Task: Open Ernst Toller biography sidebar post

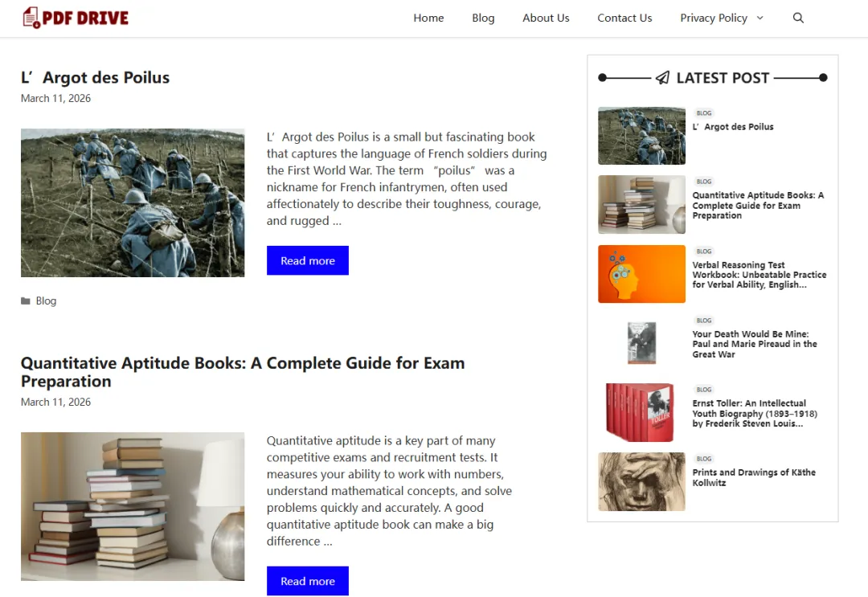Action: (755, 413)
